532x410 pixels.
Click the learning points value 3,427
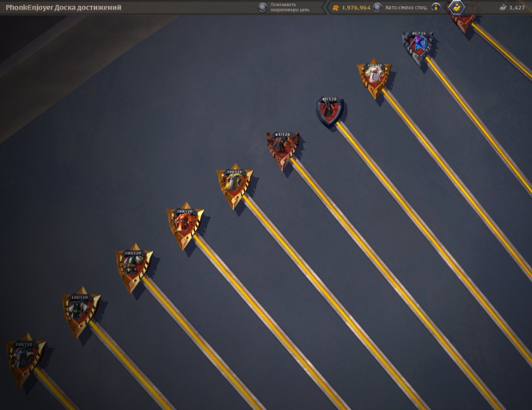coord(517,8)
